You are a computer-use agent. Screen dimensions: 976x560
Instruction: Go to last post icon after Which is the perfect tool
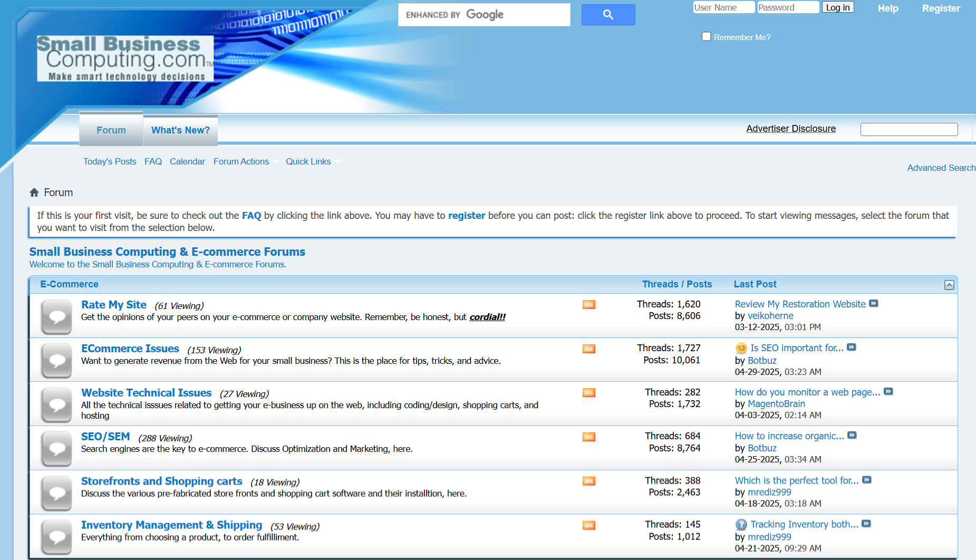pyautogui.click(x=867, y=480)
